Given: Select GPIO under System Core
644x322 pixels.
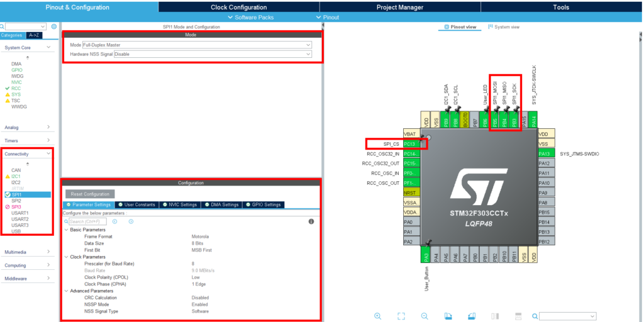Looking at the screenshot, I should coord(17,70).
